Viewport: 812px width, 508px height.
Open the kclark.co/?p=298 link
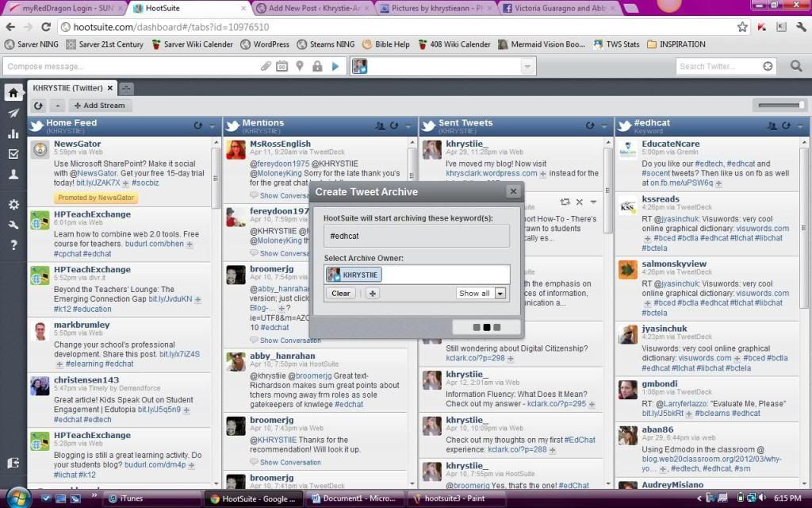(476, 358)
